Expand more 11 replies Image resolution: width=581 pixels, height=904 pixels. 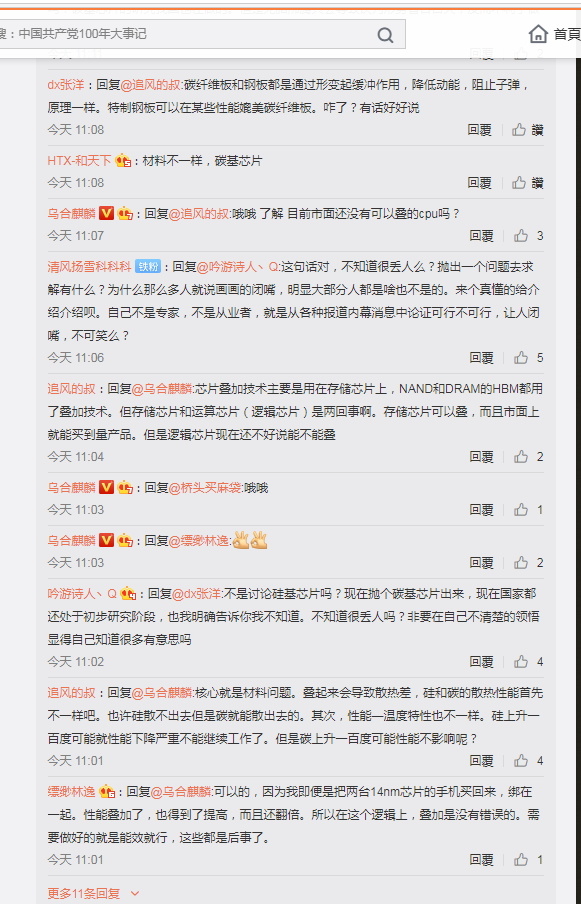click(84, 894)
